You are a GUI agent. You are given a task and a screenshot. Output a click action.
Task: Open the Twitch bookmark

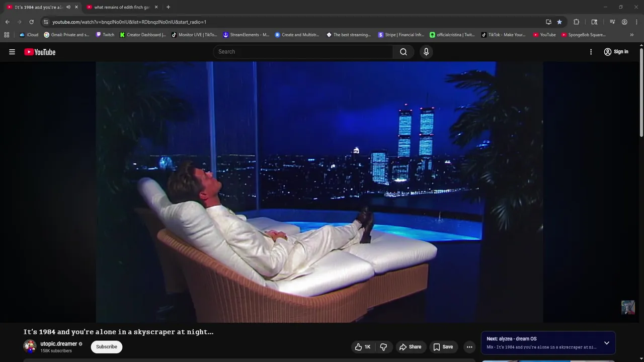pyautogui.click(x=105, y=35)
